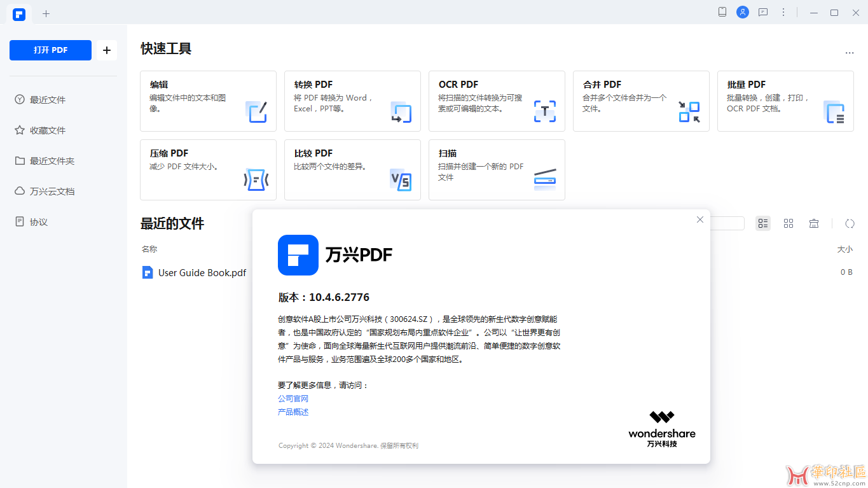This screenshot has height=488, width=868.
Task: Click the plus button beside 打开 PDF
Action: point(107,50)
